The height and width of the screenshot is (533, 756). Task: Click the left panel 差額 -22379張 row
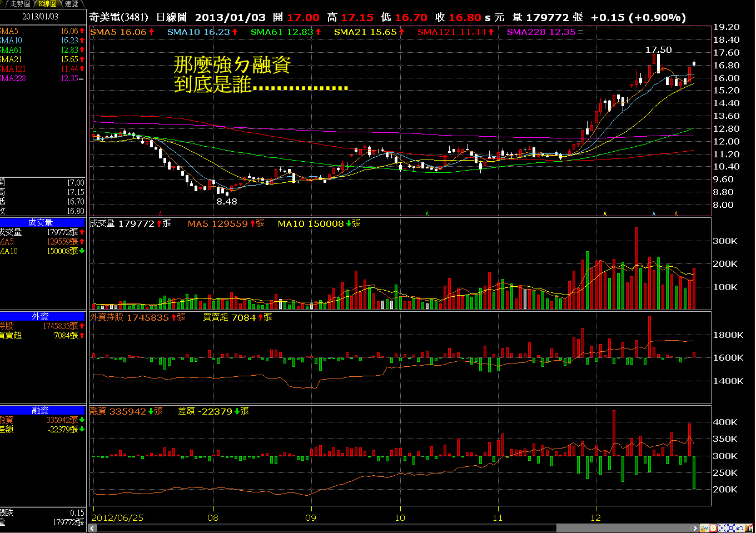click(x=42, y=430)
